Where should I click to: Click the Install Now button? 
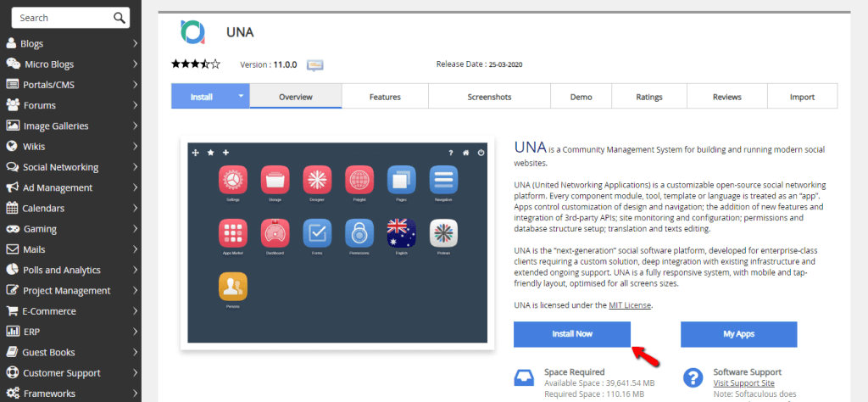point(572,334)
